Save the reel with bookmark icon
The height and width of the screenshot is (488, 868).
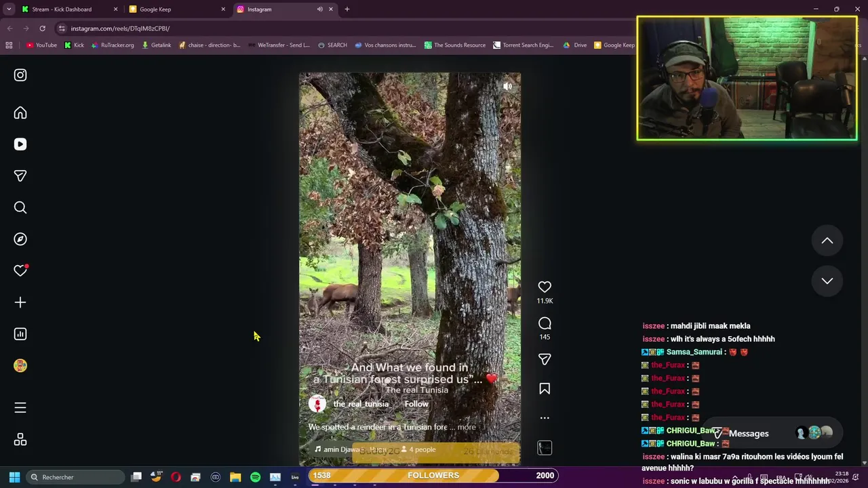pyautogui.click(x=545, y=389)
